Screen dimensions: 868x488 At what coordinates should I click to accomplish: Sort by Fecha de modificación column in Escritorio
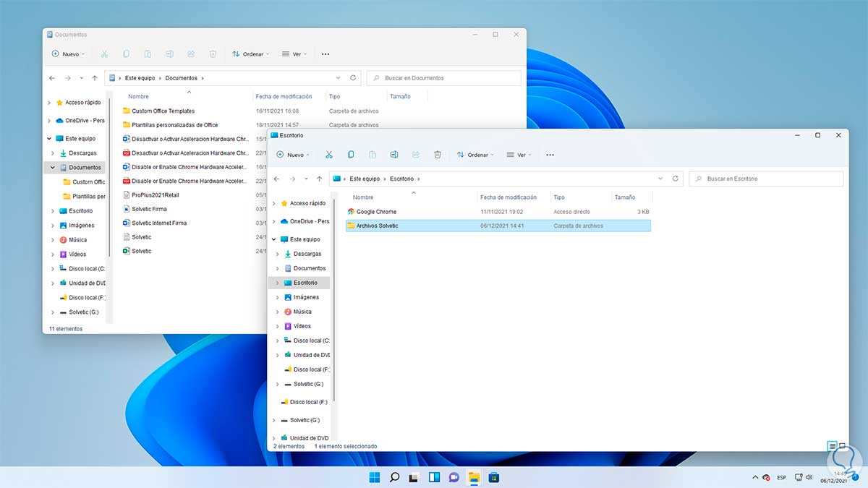click(509, 197)
